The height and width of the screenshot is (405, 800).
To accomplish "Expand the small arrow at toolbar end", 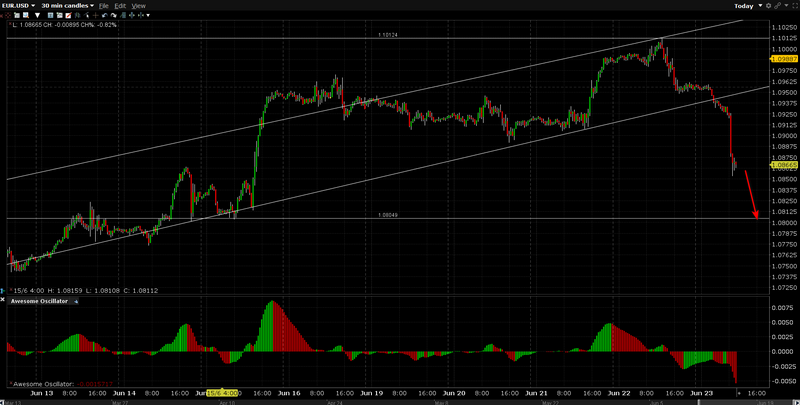I will tap(148, 15).
